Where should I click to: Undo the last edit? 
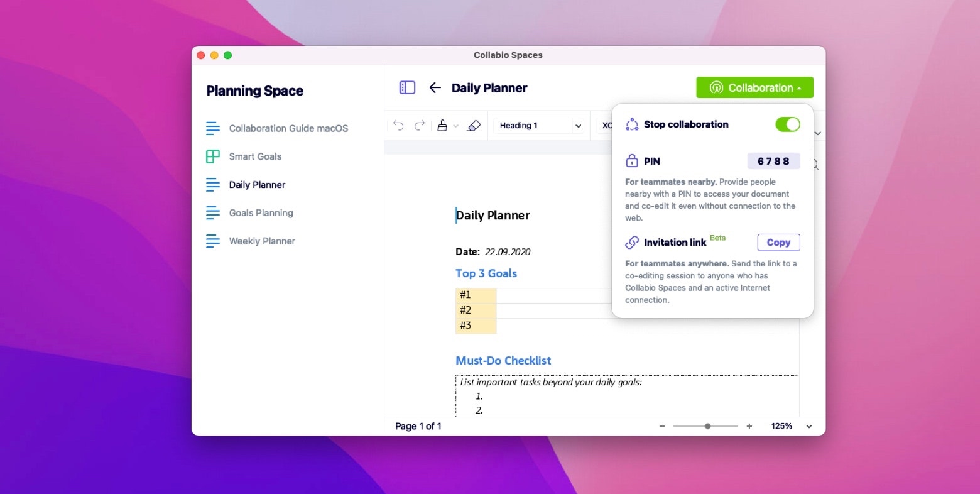[x=398, y=126]
